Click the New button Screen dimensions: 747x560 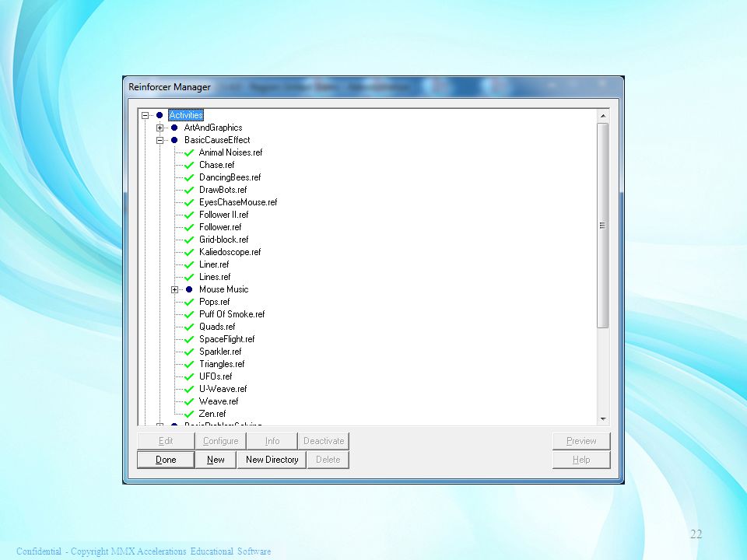pyautogui.click(x=216, y=460)
